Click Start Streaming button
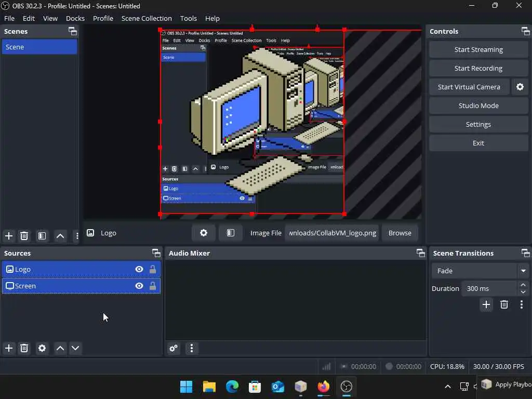Viewport: 532px width, 399px height. click(478, 49)
